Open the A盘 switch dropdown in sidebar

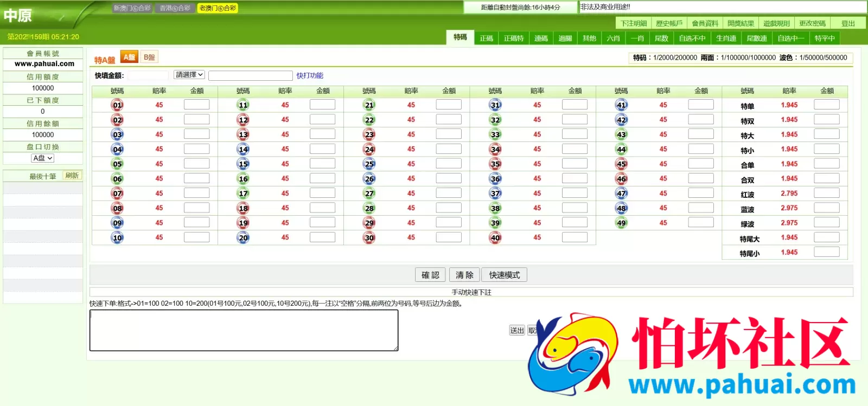pos(43,158)
